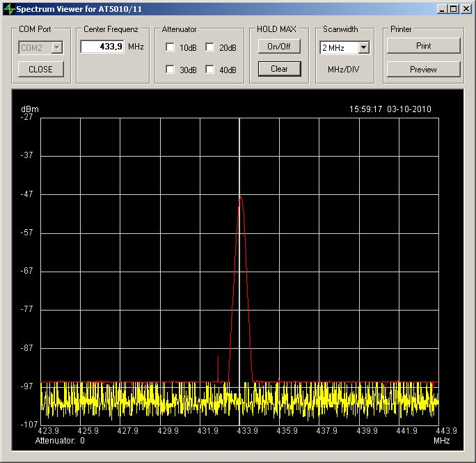Click the -67 dBm axis value

click(26, 271)
